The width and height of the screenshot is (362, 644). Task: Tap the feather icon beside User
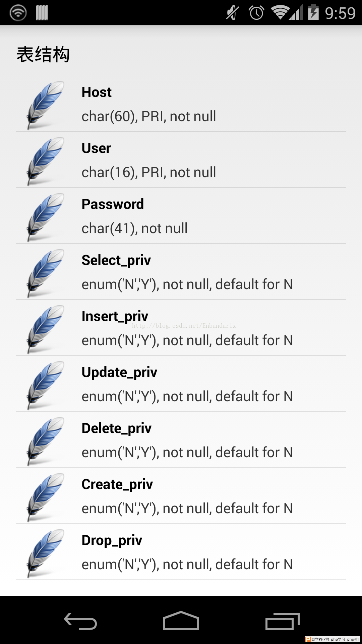tap(45, 161)
